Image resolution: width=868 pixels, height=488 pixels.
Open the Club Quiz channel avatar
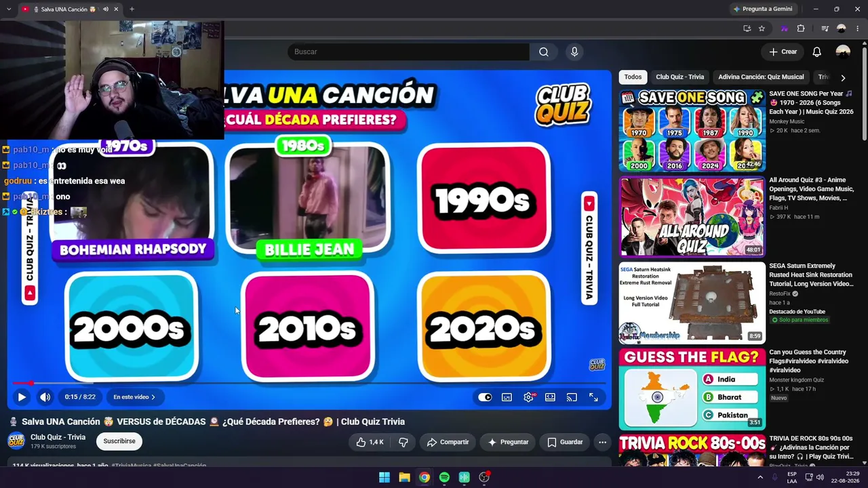(16, 441)
